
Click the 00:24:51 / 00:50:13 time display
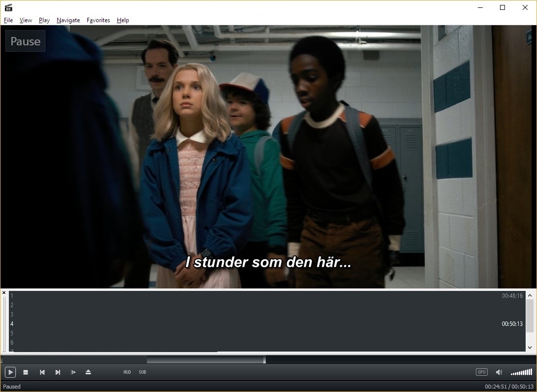coord(509,387)
